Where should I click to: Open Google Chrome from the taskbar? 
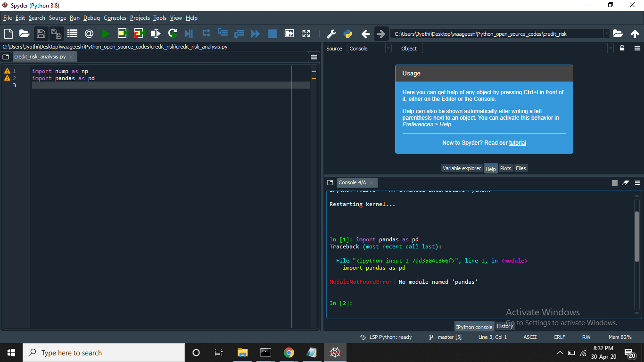[289, 353]
